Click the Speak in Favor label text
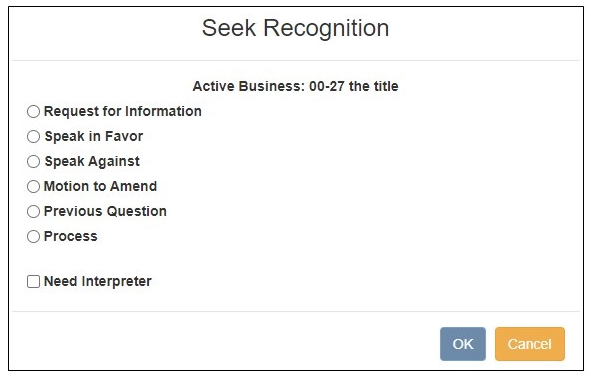591x376 pixels. (94, 136)
